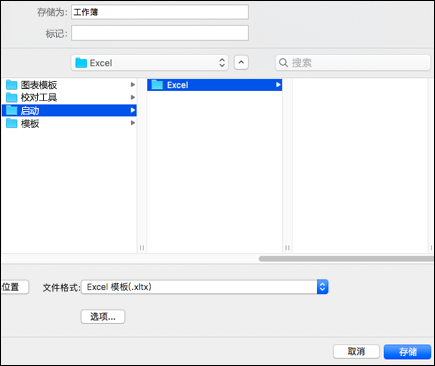Click the 搜索 search field
This screenshot has width=435, height=366.
click(x=353, y=63)
